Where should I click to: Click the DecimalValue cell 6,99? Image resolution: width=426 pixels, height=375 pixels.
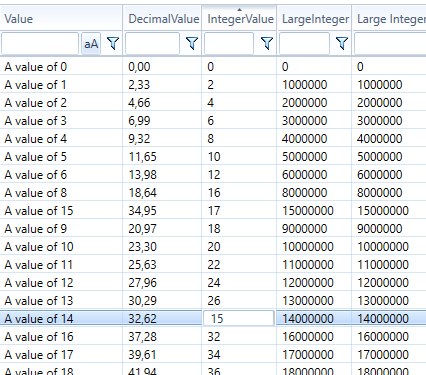[x=162, y=121]
